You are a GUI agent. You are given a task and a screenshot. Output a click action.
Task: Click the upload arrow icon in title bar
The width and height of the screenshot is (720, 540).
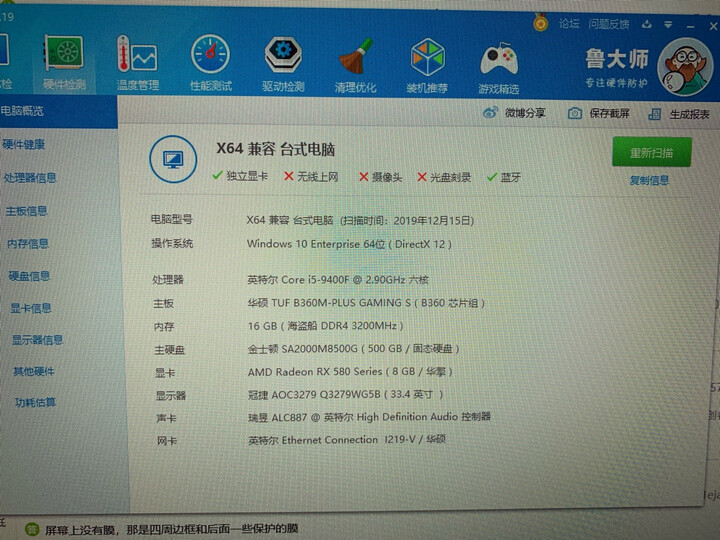(x=647, y=24)
